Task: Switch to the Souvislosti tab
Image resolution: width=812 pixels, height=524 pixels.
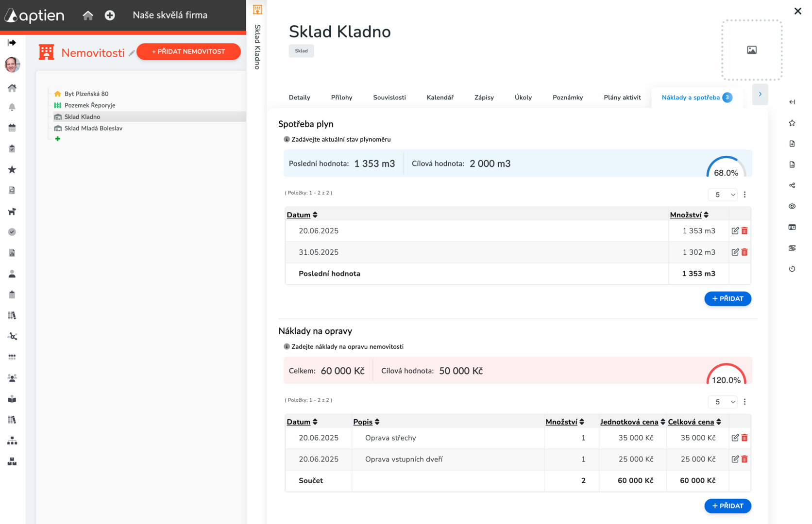Action: (389, 98)
